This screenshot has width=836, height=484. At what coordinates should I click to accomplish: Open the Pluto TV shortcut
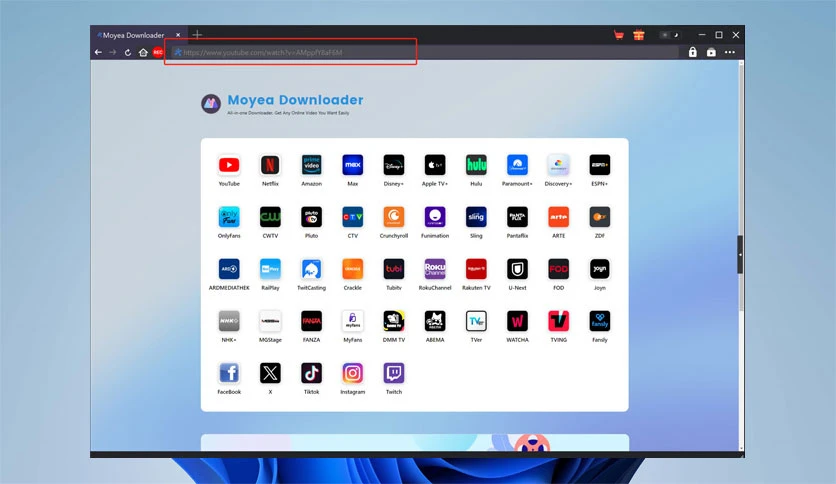311,217
